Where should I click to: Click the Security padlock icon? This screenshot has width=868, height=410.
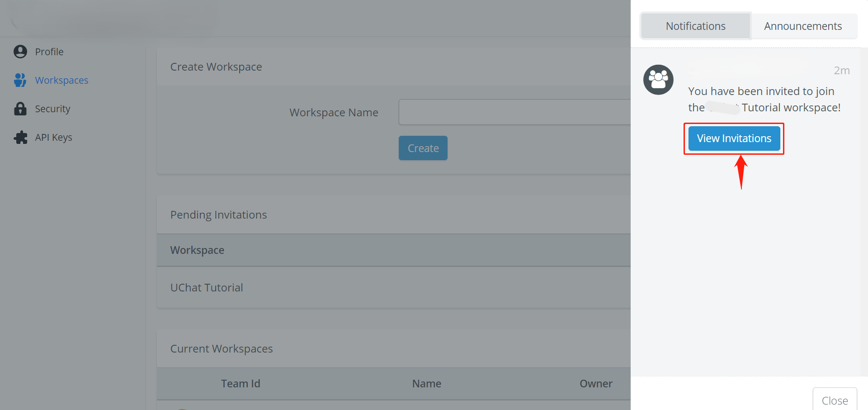click(20, 109)
